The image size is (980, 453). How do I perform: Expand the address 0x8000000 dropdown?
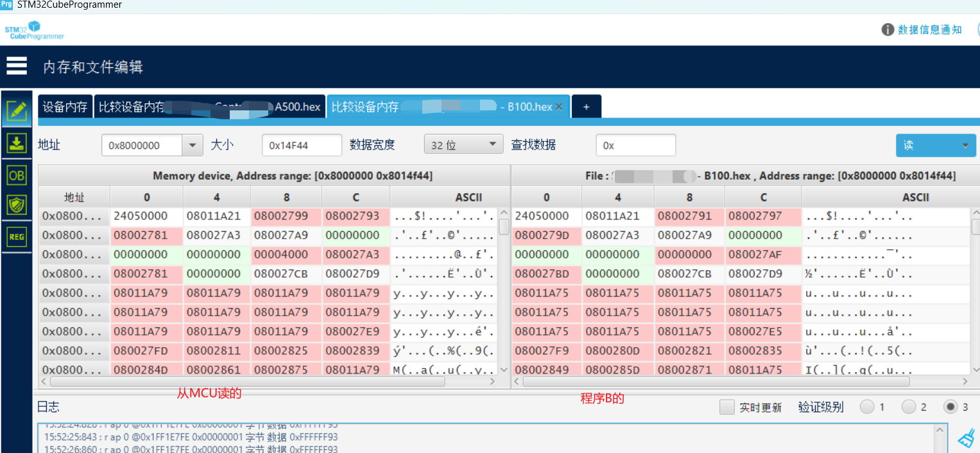tap(192, 146)
